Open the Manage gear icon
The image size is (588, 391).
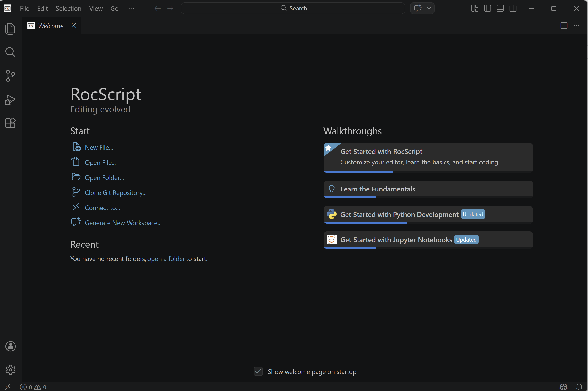tap(10, 369)
